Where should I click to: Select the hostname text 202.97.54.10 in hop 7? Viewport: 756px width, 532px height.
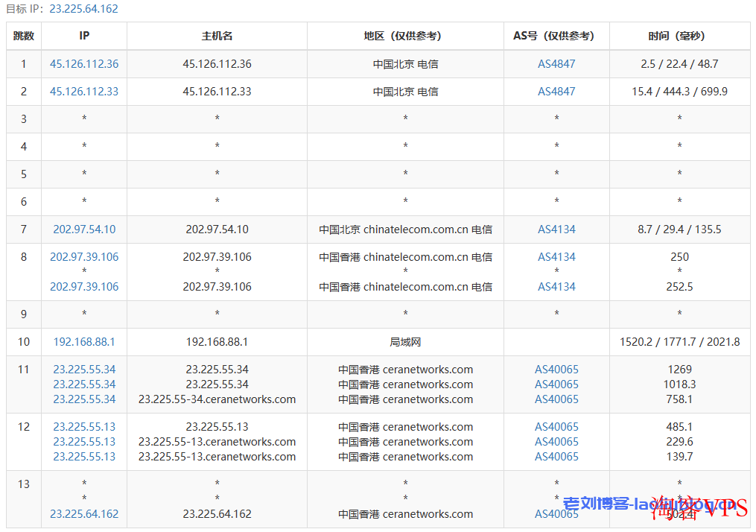pyautogui.click(x=217, y=229)
